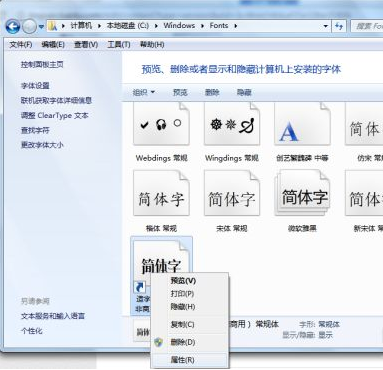The width and height of the screenshot is (383, 370).
Task: Click the search Fonts input field
Action: [x=367, y=26]
